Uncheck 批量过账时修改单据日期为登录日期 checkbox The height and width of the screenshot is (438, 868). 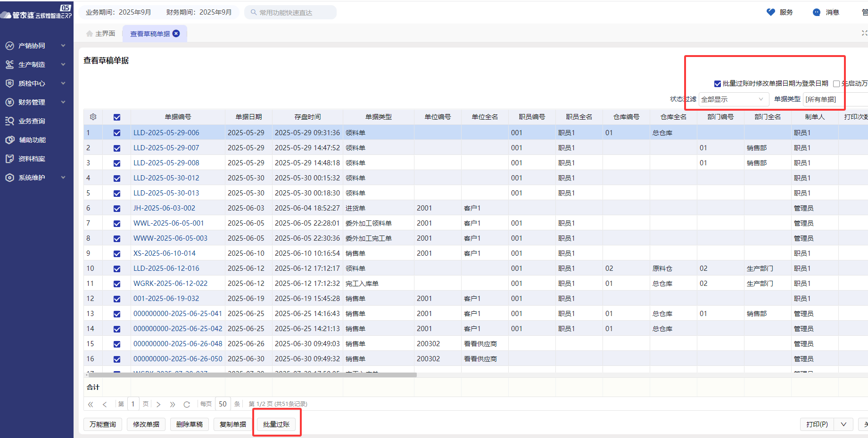click(x=718, y=84)
